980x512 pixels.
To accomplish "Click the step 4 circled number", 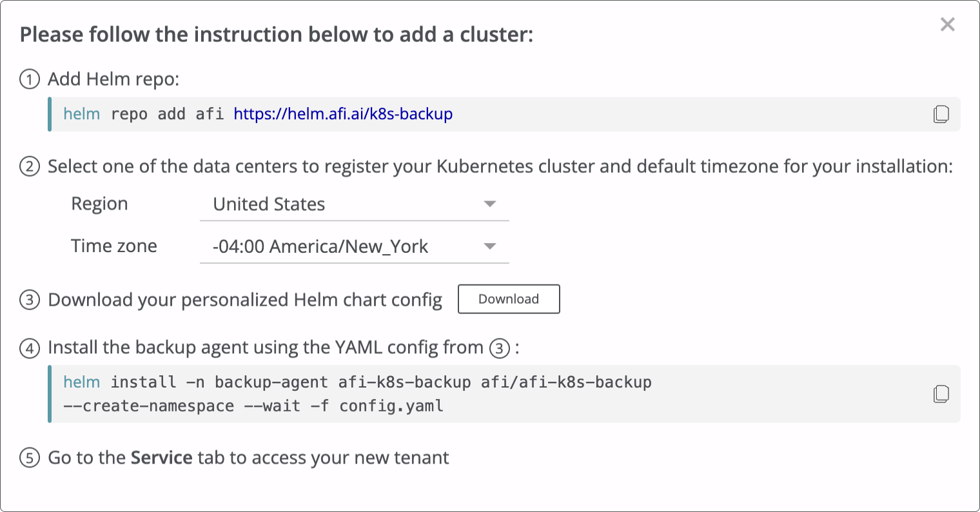I will (x=30, y=348).
